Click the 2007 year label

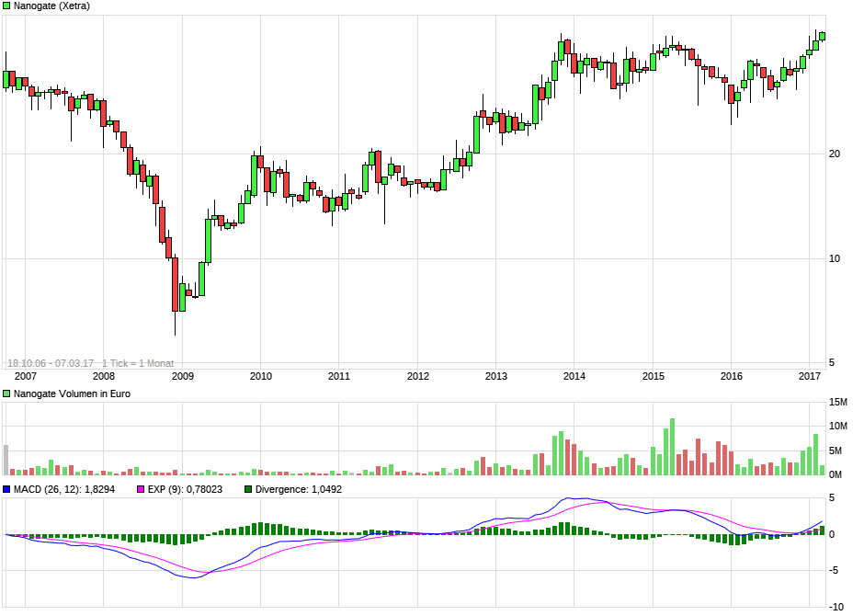click(x=26, y=376)
